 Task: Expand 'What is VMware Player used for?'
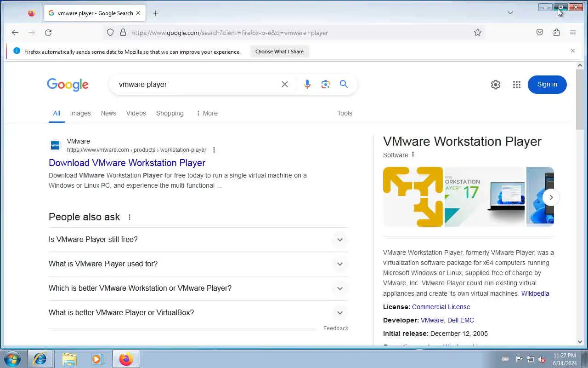[198, 264]
